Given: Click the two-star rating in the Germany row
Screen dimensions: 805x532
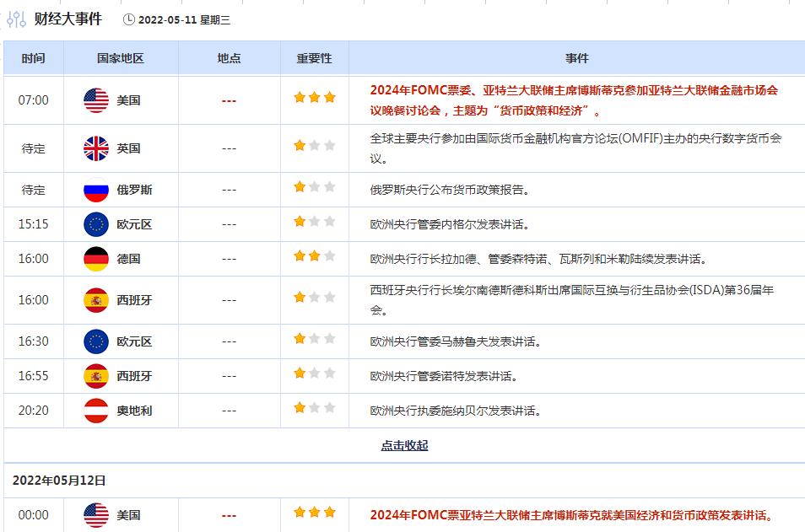Looking at the screenshot, I should click(x=314, y=256).
